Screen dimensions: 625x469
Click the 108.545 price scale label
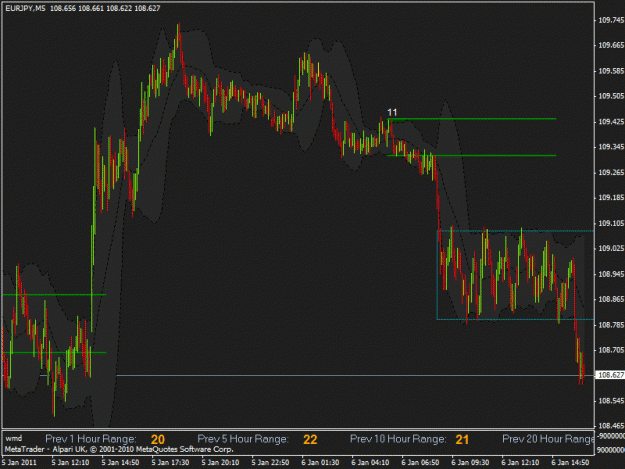[x=611, y=401]
